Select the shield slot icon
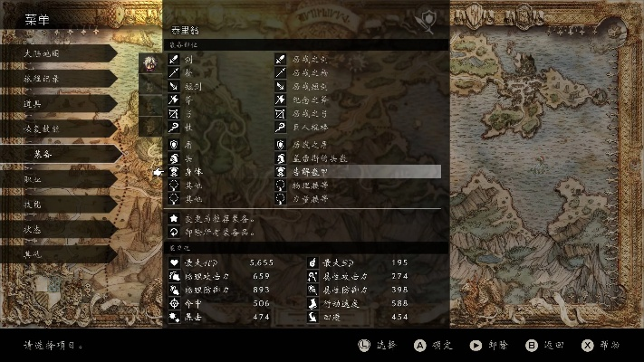The height and width of the screenshot is (362, 644). [x=174, y=145]
